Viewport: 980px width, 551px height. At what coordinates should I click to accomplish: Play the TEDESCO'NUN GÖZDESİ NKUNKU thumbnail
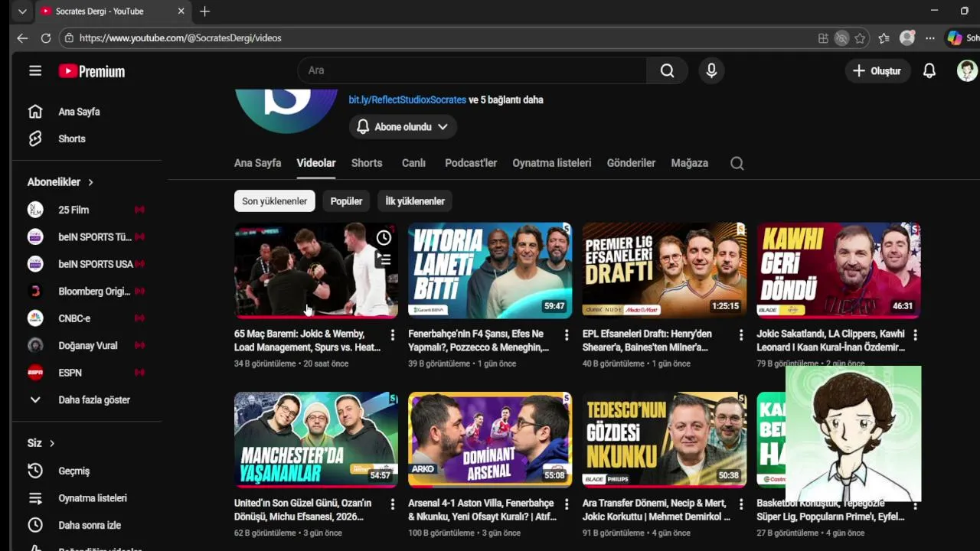click(665, 439)
